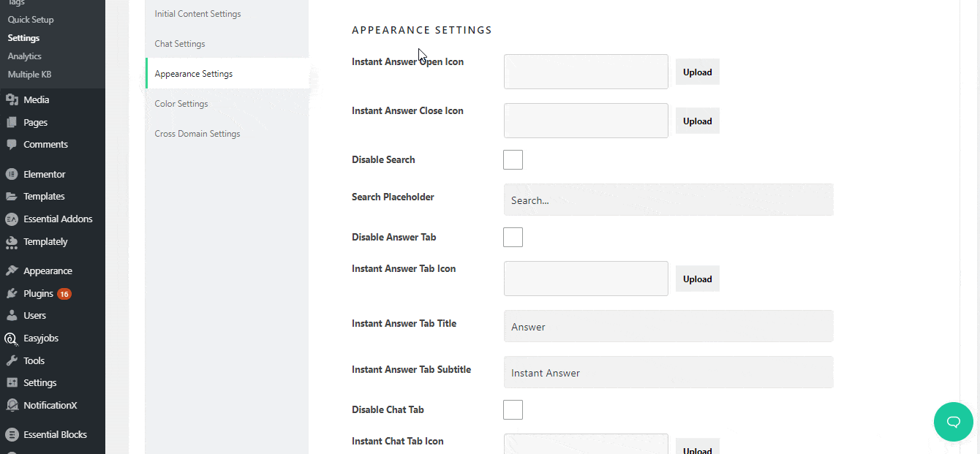Viewport: 980px width, 454px height.
Task: Toggle the Disable Search checkbox
Action: (x=513, y=159)
